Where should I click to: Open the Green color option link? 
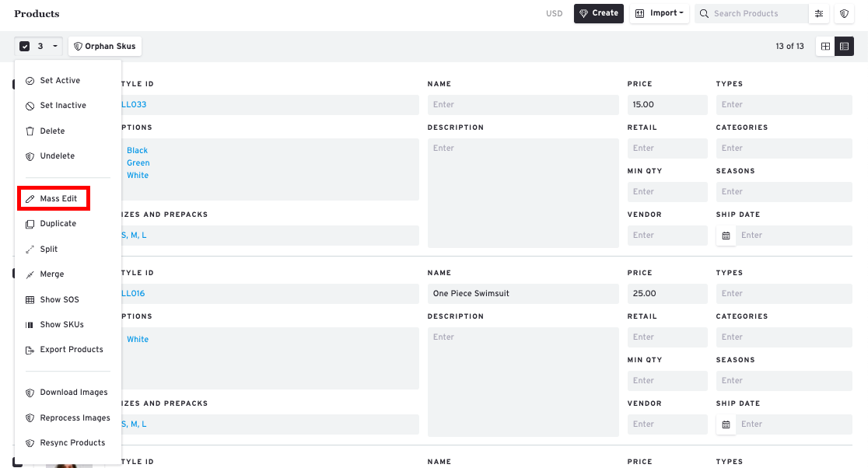138,163
